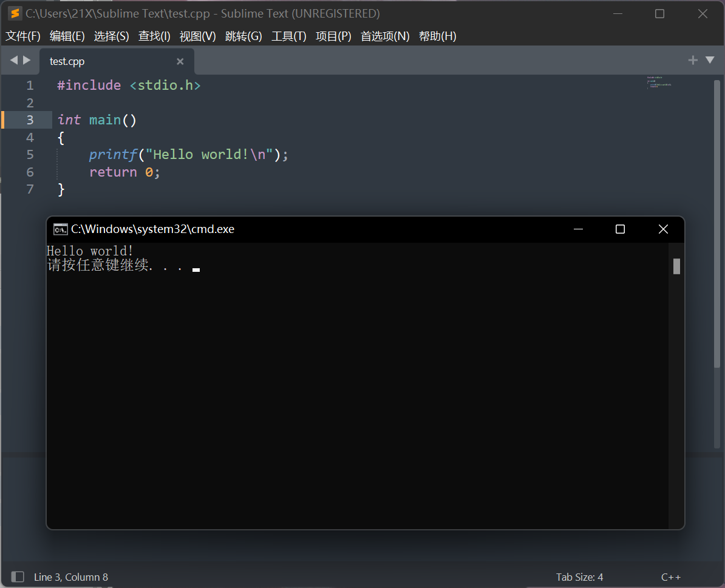Minimize the Sublime Text window

(x=618, y=14)
